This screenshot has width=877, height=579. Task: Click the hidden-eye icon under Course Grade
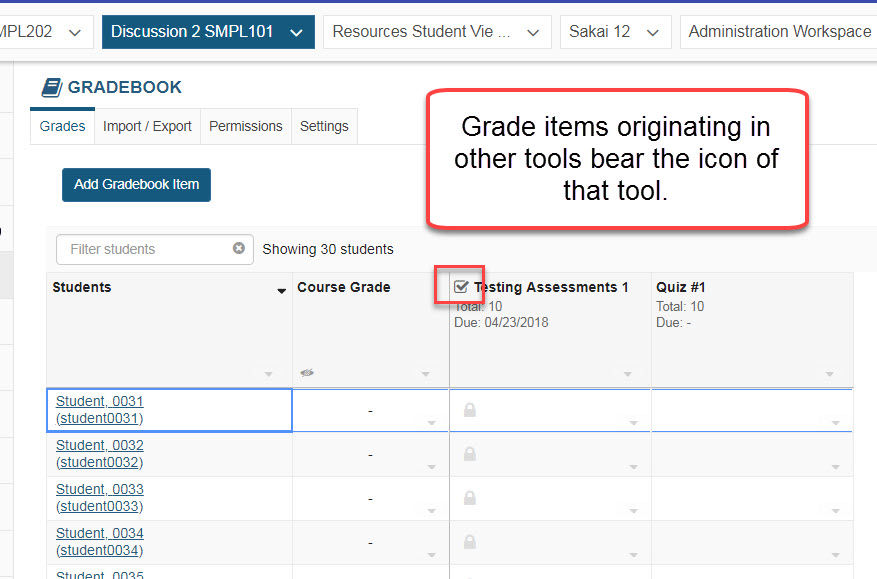pyautogui.click(x=306, y=371)
